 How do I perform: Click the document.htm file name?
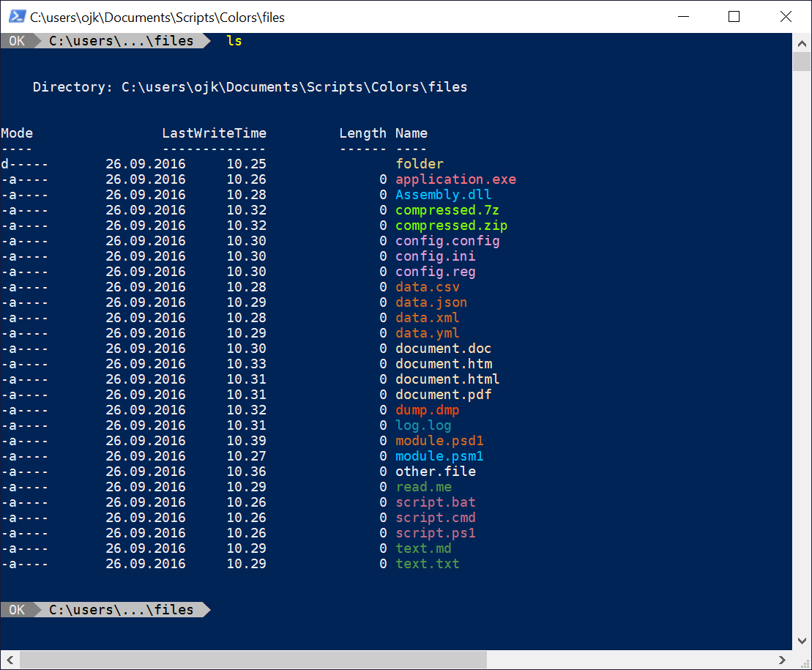point(444,364)
